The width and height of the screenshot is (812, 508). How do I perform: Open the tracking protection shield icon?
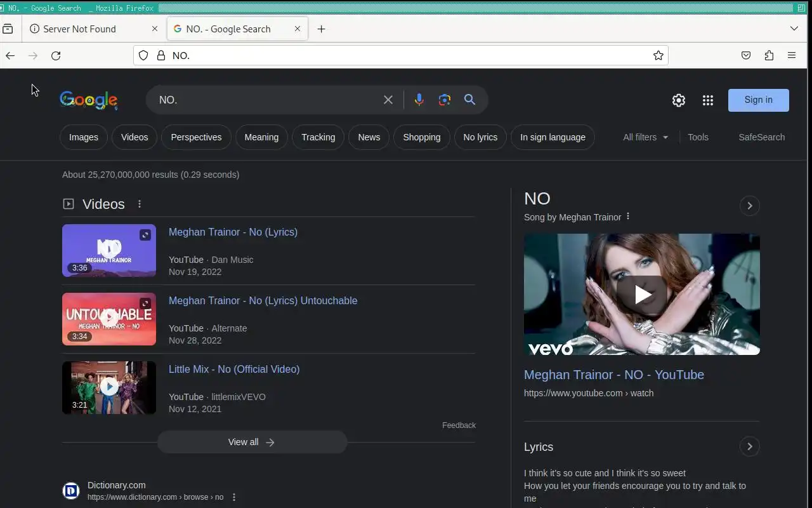143,56
